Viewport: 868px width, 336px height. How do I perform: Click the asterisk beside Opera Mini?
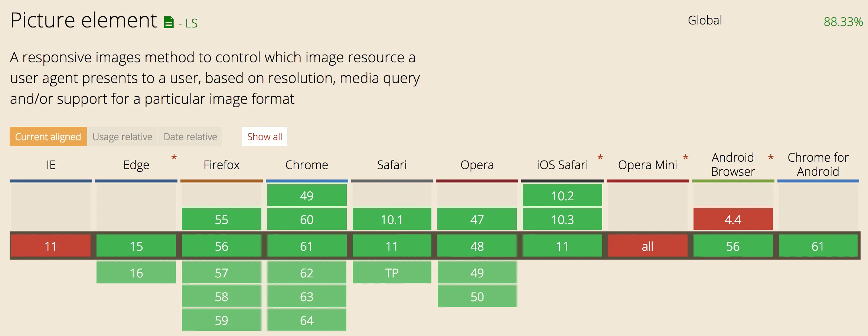tap(685, 158)
